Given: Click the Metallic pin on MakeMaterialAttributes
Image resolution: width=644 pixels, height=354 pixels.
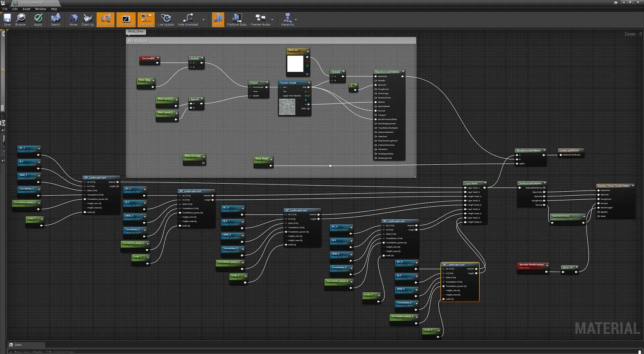Looking at the screenshot, I should [376, 81].
